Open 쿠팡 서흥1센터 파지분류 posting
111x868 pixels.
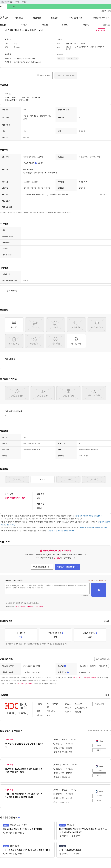tap(24, 795)
